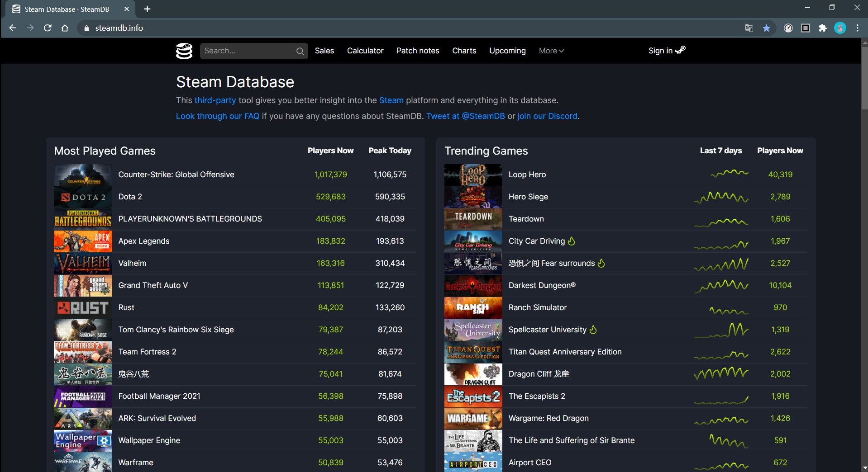This screenshot has height=472, width=868.
Task: Expand the More navigation dropdown
Action: 551,51
